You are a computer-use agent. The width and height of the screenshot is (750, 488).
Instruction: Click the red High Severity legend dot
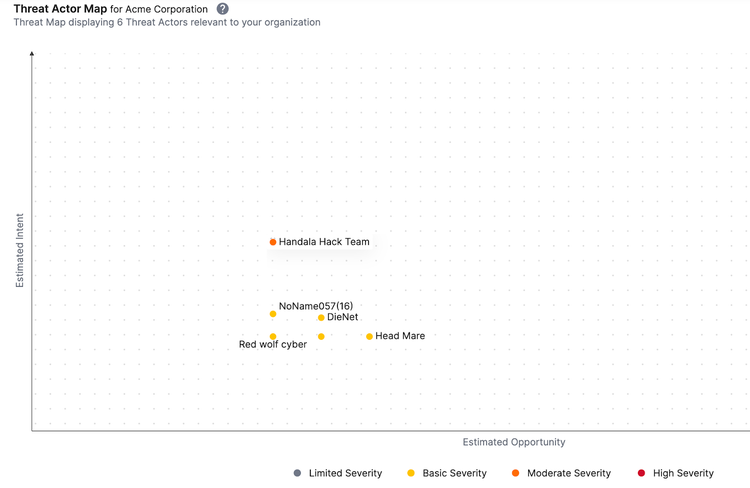pos(641,473)
